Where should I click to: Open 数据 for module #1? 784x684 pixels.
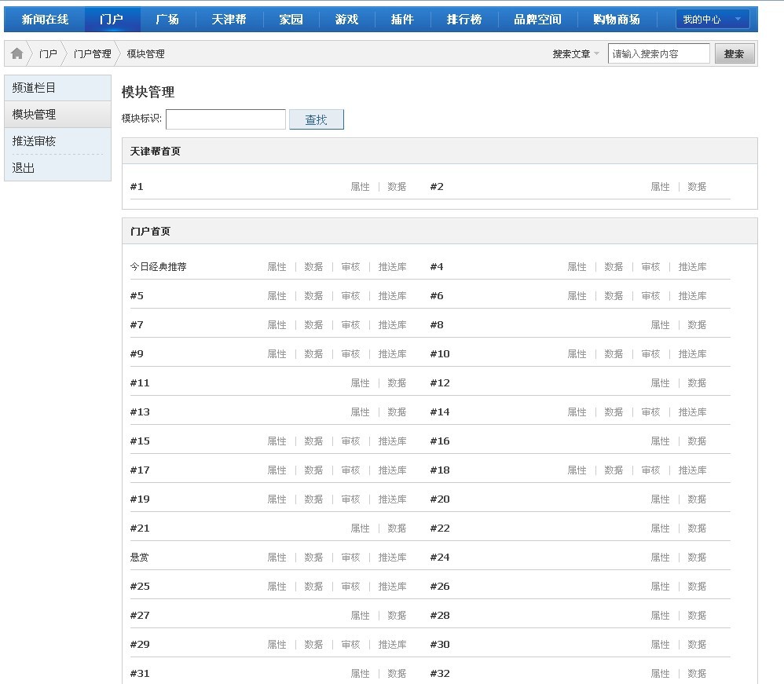click(397, 186)
